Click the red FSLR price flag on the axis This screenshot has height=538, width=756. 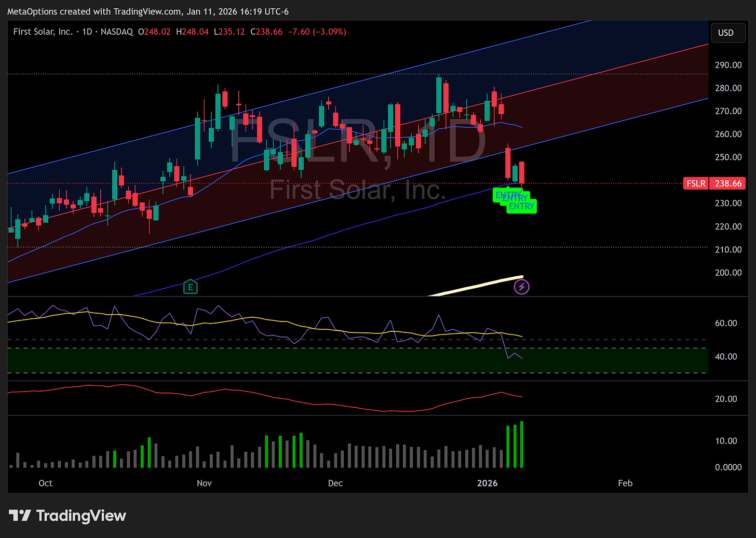click(x=716, y=183)
